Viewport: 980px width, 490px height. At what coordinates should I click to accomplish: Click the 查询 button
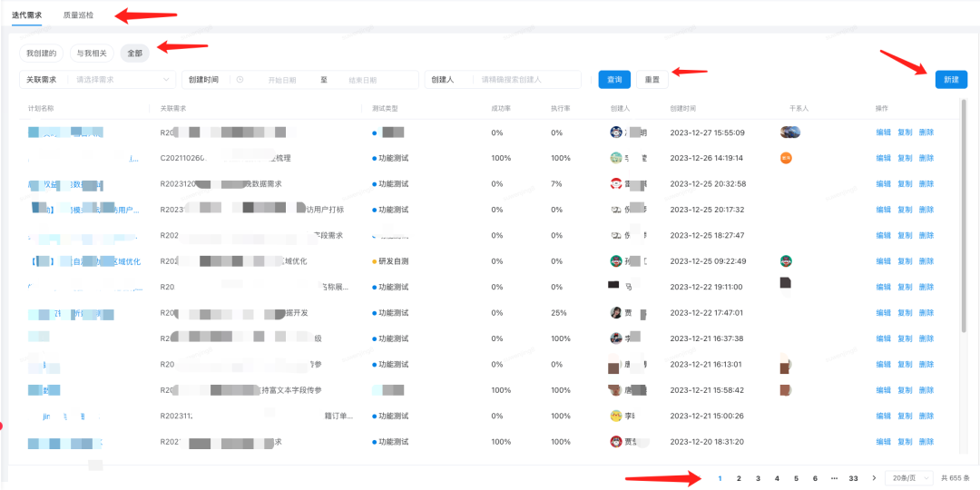coord(614,80)
